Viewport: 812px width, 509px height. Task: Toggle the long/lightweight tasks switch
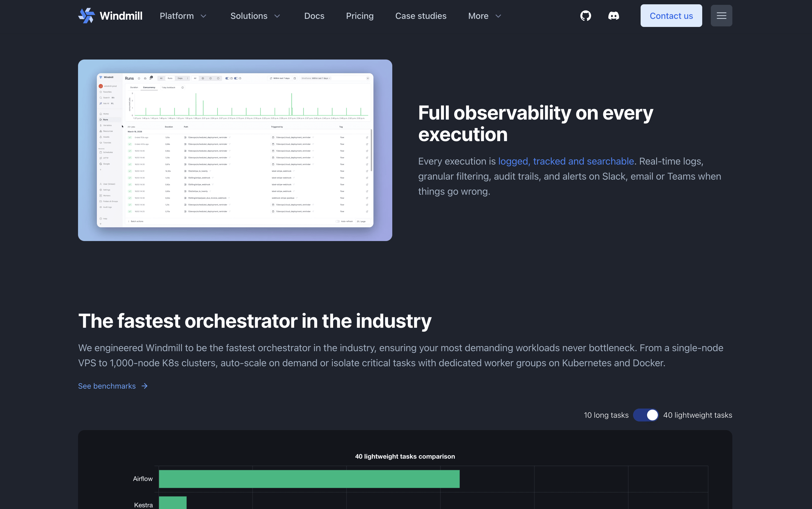(x=645, y=415)
